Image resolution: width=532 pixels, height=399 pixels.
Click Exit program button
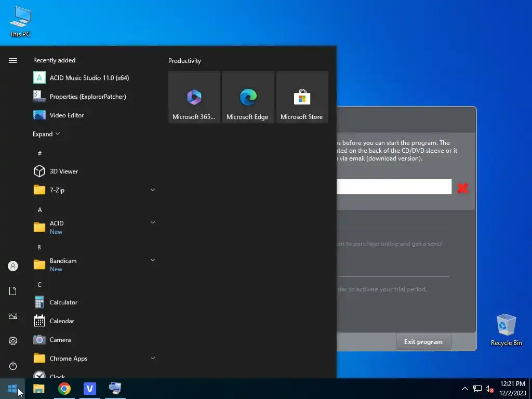pyautogui.click(x=423, y=342)
